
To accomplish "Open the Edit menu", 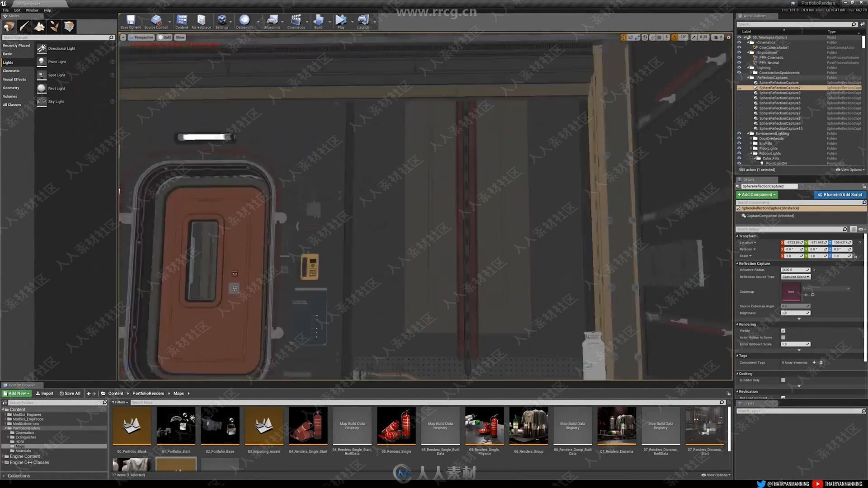I will 17,10.
